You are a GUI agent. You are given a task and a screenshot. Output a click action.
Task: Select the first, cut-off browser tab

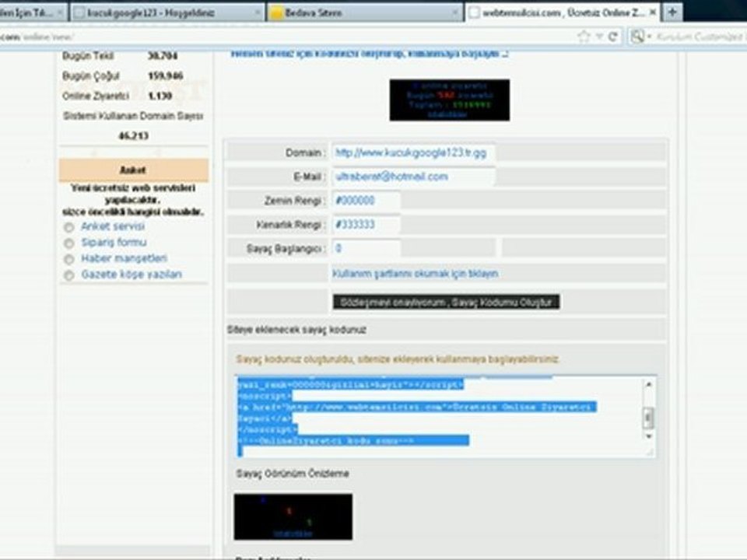pyautogui.click(x=33, y=13)
